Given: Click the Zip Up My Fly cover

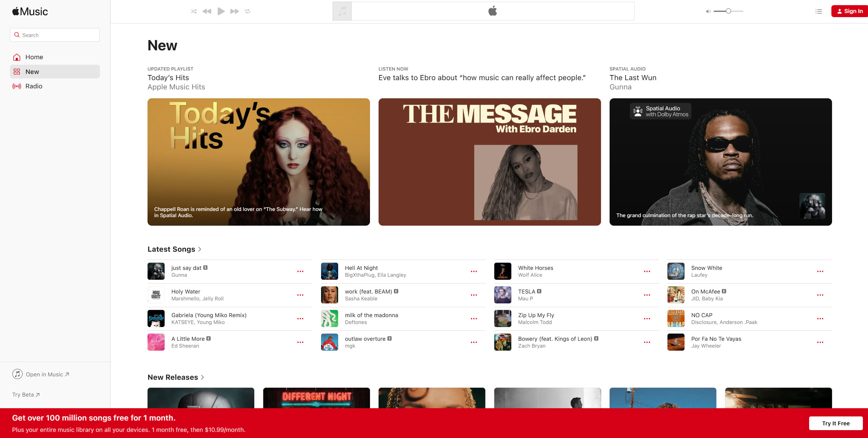Looking at the screenshot, I should pyautogui.click(x=503, y=318).
